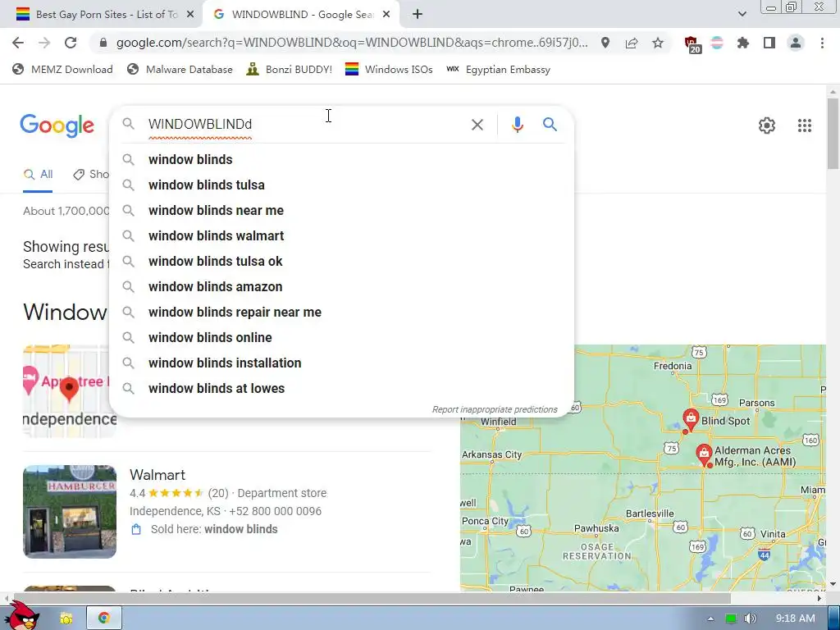The width and height of the screenshot is (840, 630).
Task: Open the Extensions puzzle piece menu
Action: 743,43
